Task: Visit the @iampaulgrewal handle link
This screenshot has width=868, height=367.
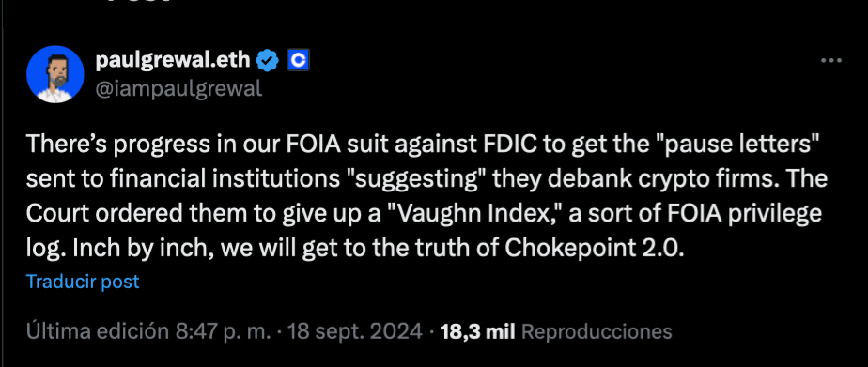Action: coord(178,88)
